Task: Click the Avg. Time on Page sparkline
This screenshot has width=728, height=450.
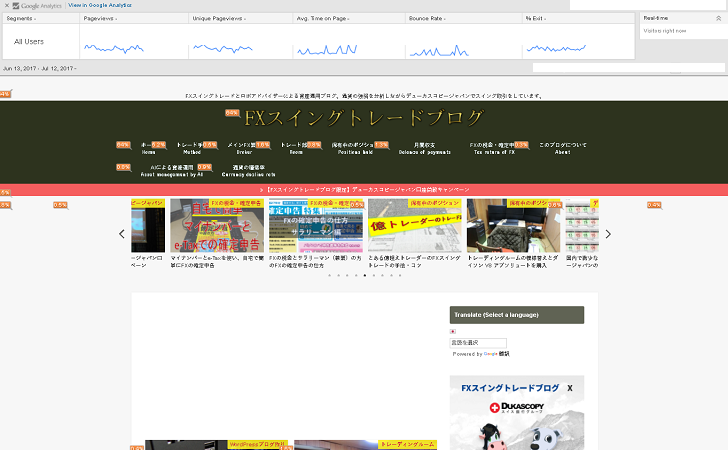Action: pos(327,50)
